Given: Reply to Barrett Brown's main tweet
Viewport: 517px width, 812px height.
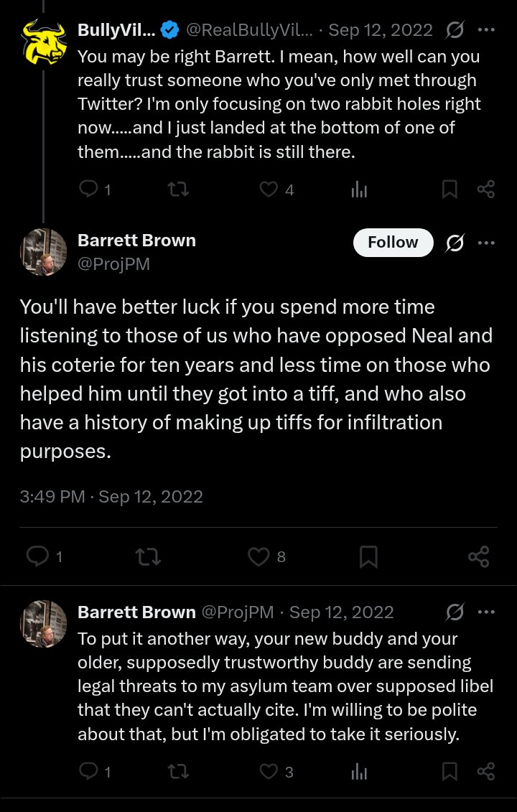Looking at the screenshot, I should 37,556.
